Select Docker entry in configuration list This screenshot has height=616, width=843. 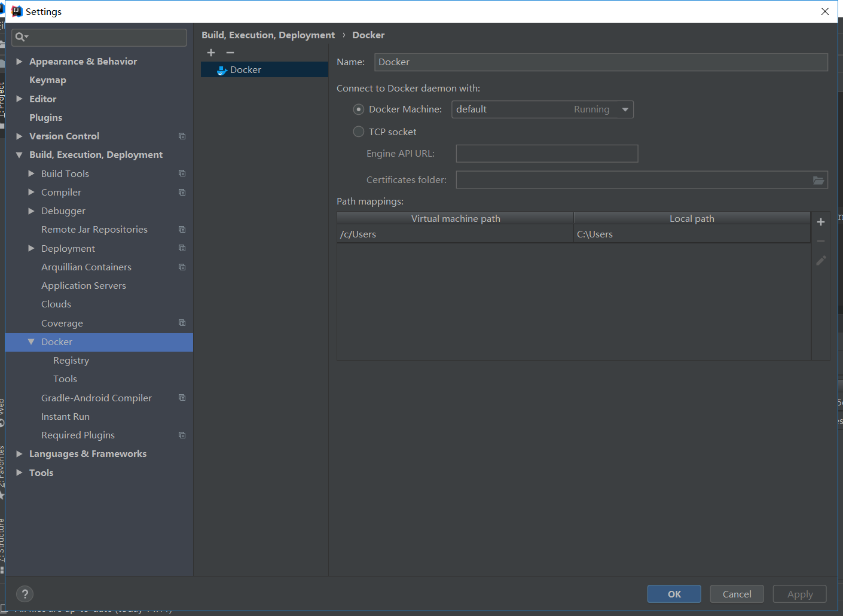tap(264, 70)
